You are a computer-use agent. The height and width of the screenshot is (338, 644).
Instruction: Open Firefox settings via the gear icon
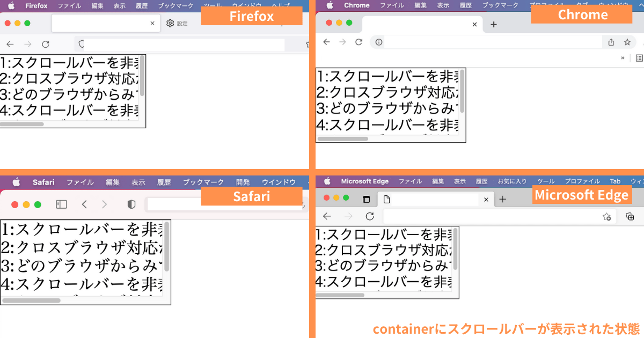click(170, 23)
